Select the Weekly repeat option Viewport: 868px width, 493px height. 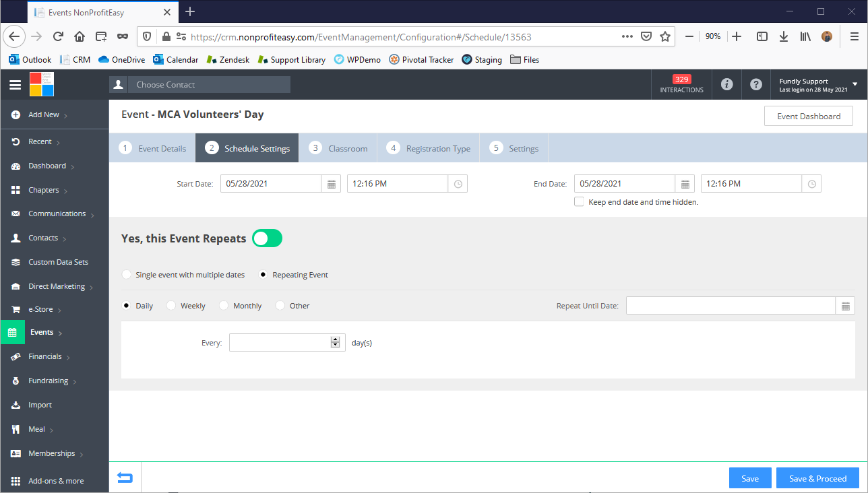click(171, 306)
